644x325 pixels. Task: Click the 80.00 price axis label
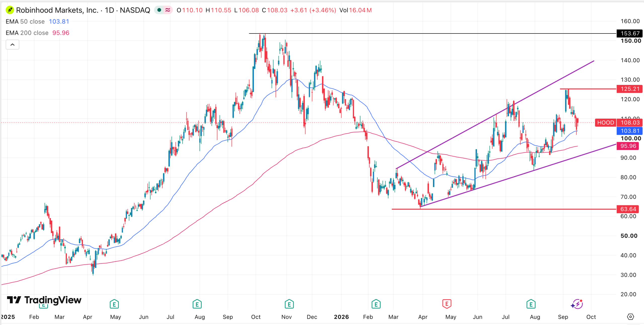pos(628,177)
